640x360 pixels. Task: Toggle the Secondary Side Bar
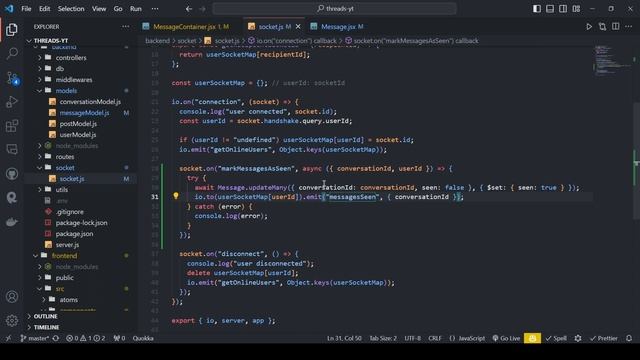[x=563, y=9]
